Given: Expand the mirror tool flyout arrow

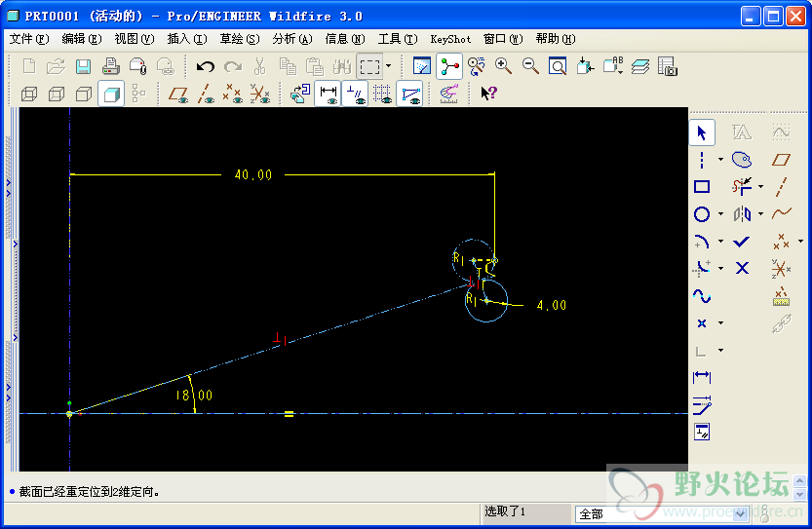Looking at the screenshot, I should (x=760, y=213).
